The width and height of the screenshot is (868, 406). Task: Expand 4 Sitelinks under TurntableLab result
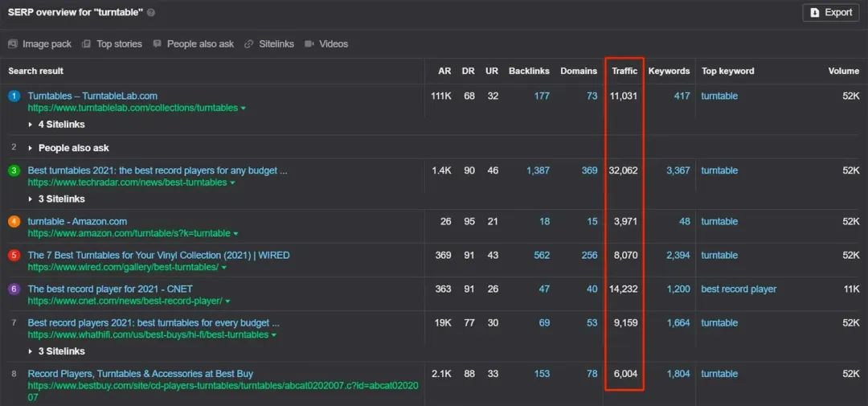56,125
